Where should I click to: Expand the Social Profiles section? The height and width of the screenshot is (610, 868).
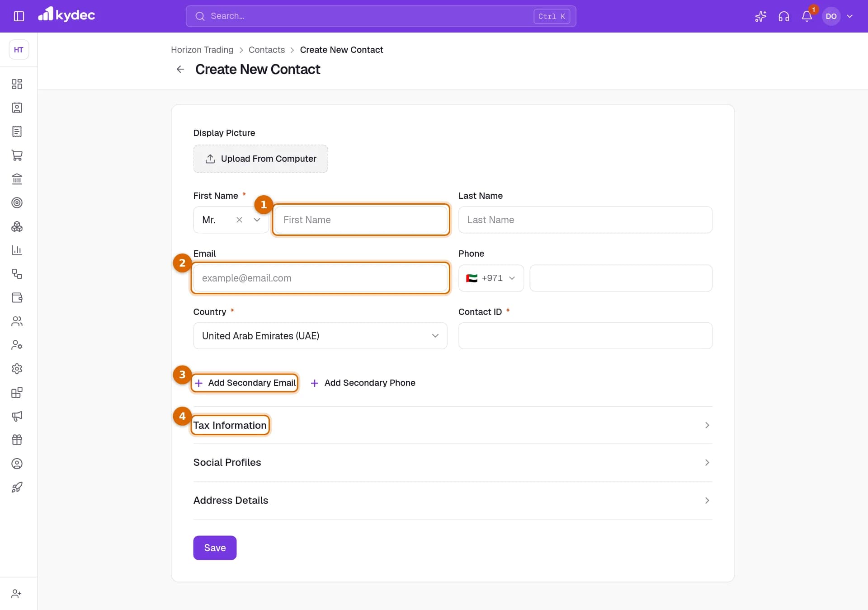point(453,463)
